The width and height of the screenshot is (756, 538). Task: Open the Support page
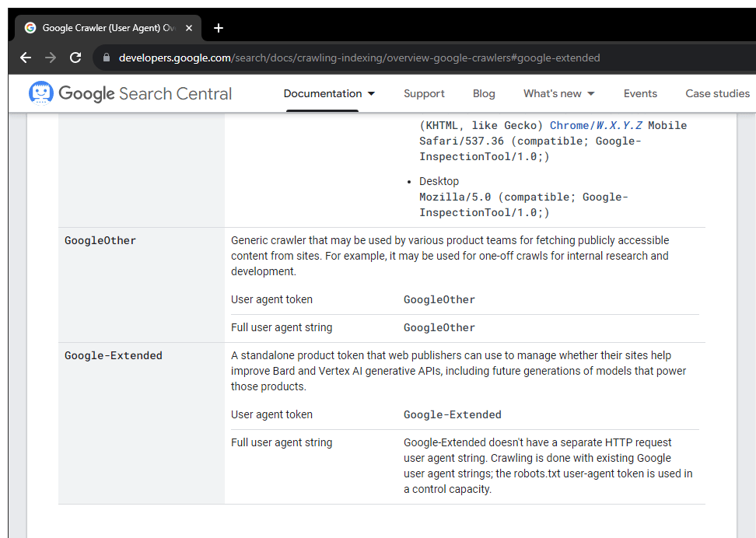click(x=424, y=93)
